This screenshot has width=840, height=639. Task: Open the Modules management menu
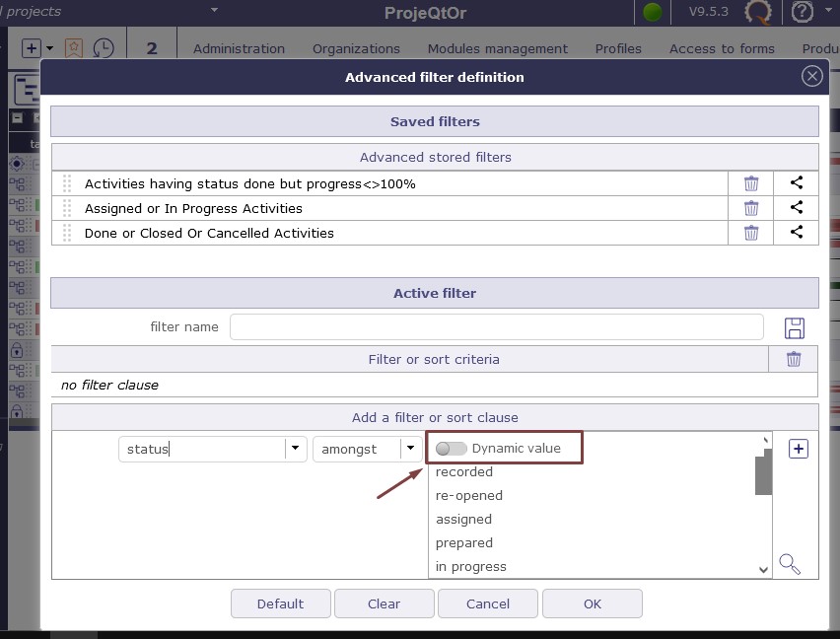pyautogui.click(x=497, y=48)
